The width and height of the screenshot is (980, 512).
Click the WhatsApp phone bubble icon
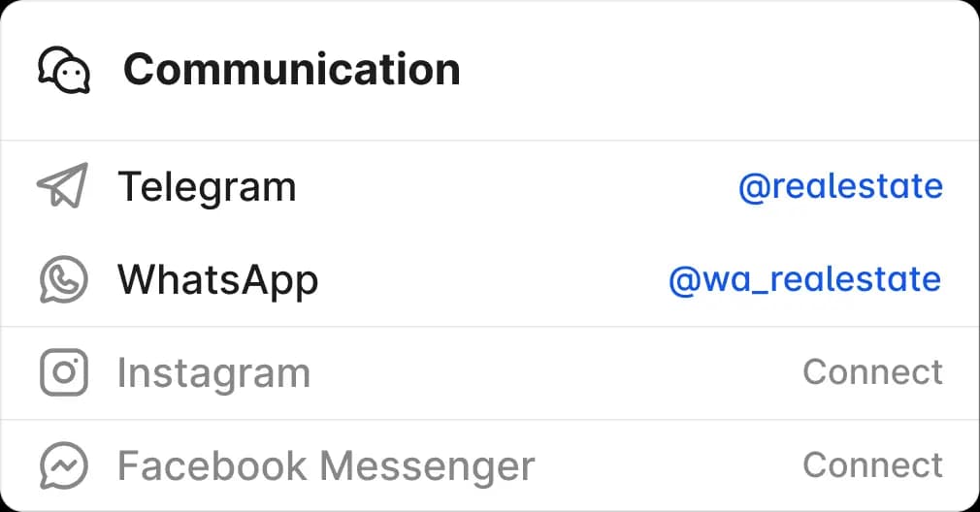(64, 279)
